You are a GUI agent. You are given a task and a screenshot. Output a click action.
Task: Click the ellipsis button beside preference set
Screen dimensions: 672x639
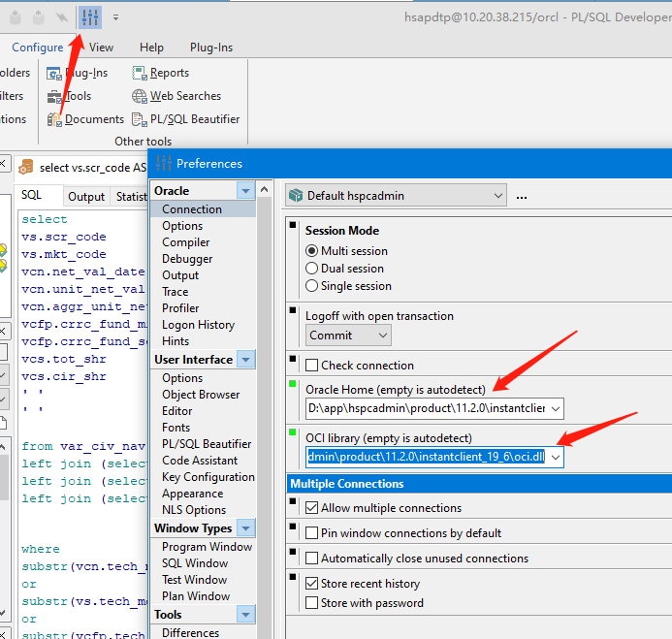522,197
